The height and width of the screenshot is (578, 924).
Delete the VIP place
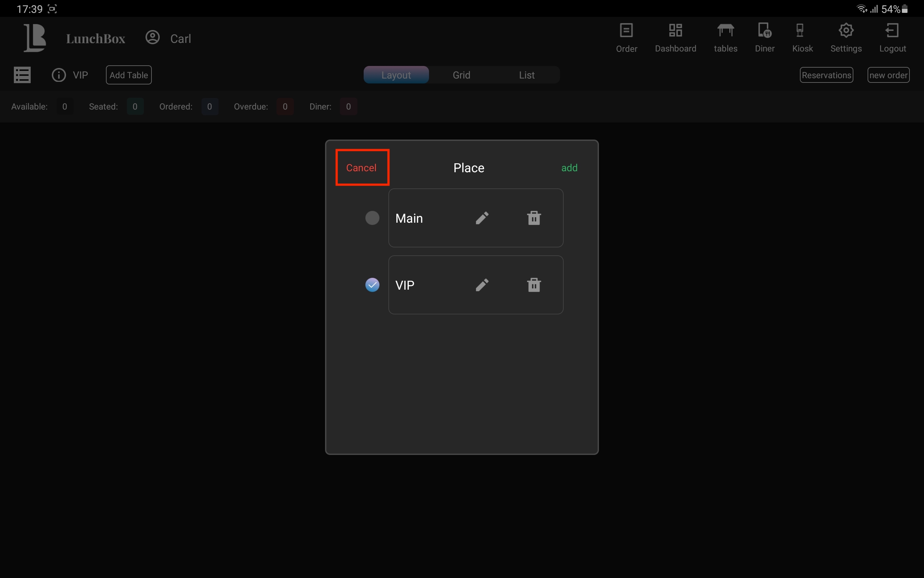[x=534, y=285]
